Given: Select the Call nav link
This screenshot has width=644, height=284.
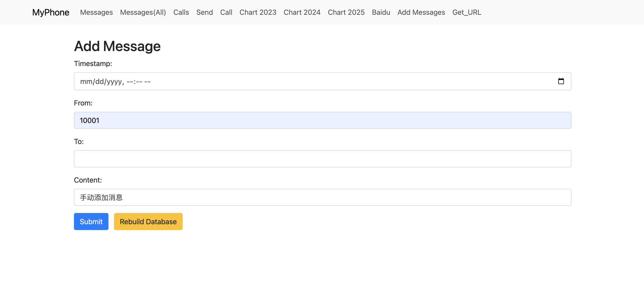Looking at the screenshot, I should point(226,12).
